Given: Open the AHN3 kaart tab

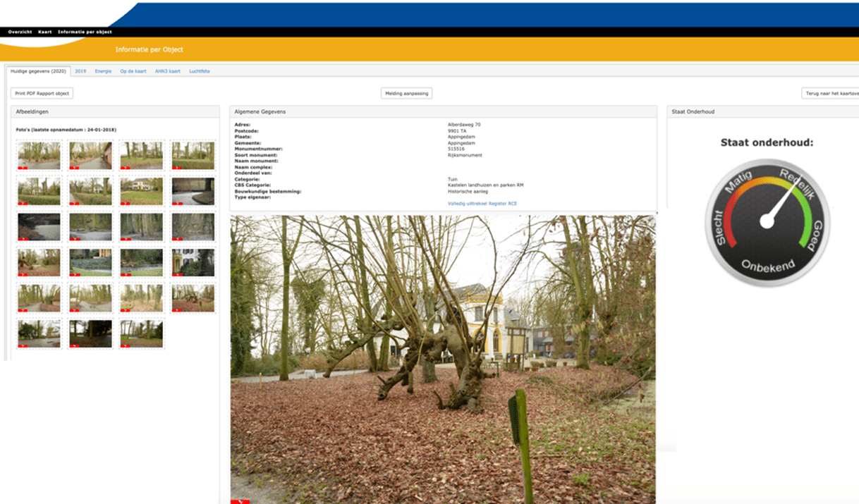Looking at the screenshot, I should (168, 71).
